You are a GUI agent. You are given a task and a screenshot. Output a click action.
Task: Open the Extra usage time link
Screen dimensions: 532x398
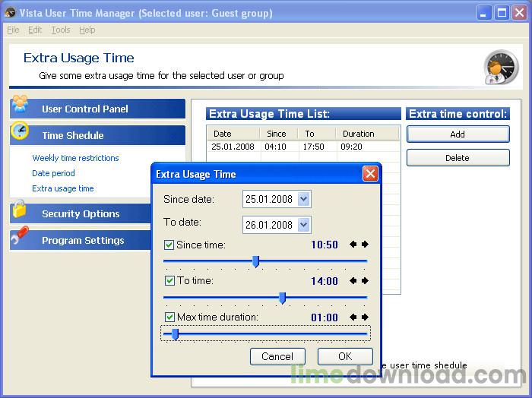(x=63, y=188)
